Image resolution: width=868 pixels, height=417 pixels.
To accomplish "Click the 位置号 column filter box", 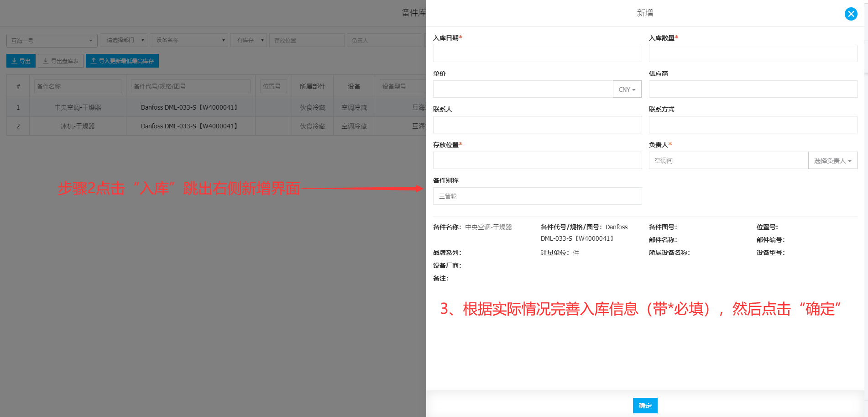I will point(273,86).
